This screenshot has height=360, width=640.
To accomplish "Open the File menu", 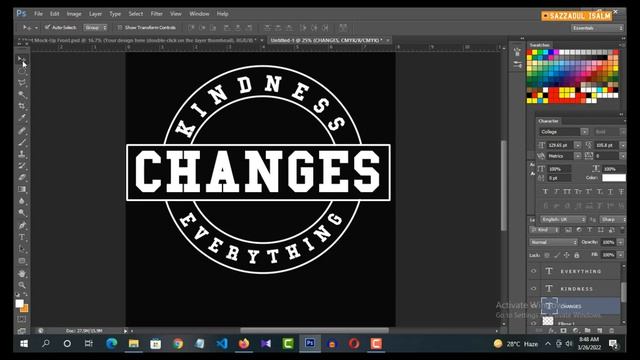I will (38, 13).
